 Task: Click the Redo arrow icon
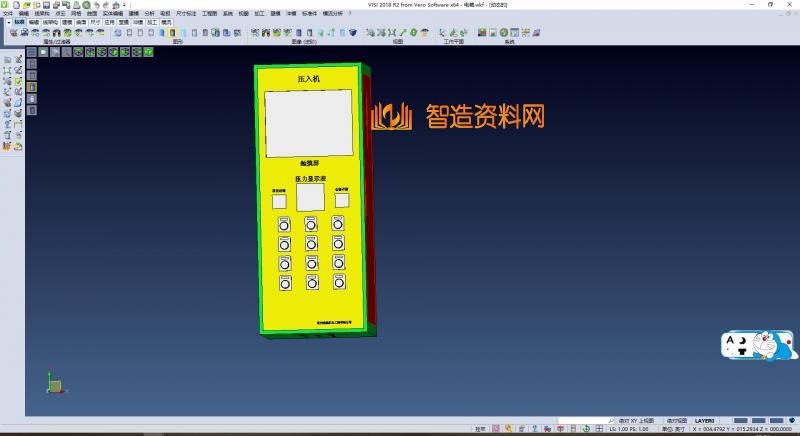(106, 5)
